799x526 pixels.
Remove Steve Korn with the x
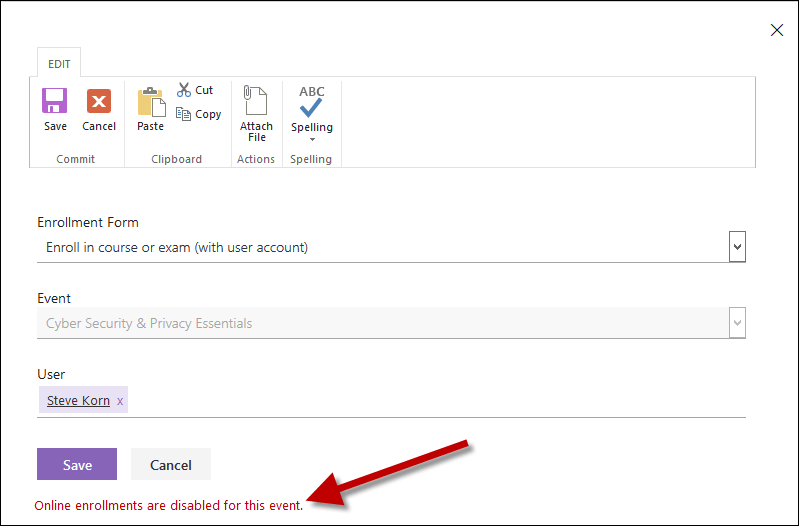120,401
